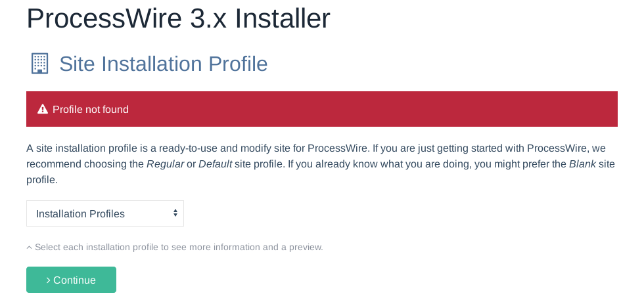Click the 'Site Installation Profile' heading text
The height and width of the screenshot is (306, 644).
[164, 64]
